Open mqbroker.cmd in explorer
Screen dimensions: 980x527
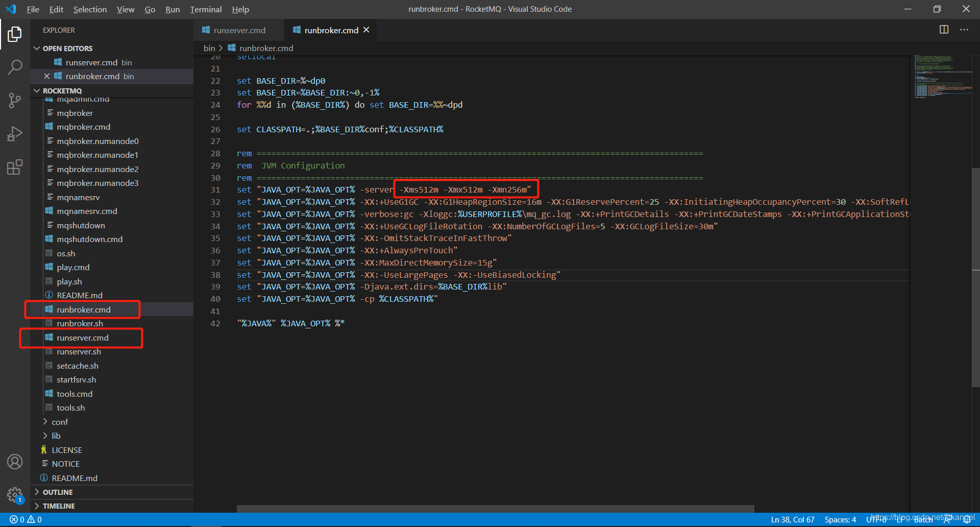pos(112,127)
